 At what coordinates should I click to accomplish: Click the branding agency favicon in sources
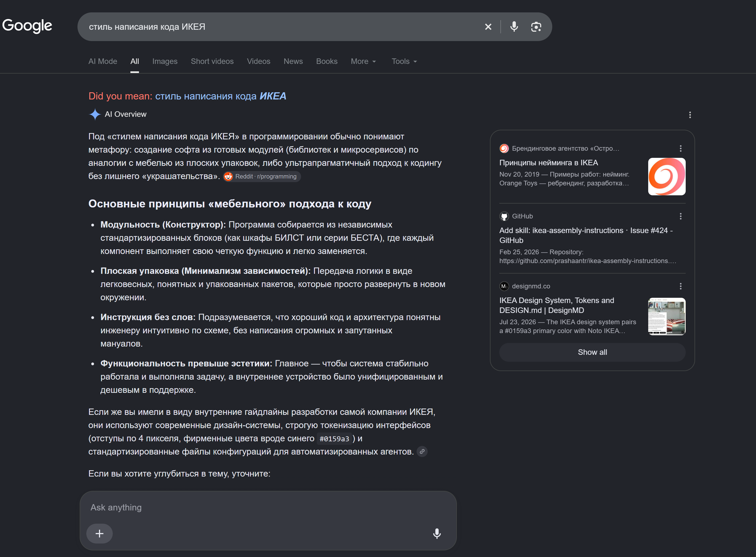coord(504,148)
